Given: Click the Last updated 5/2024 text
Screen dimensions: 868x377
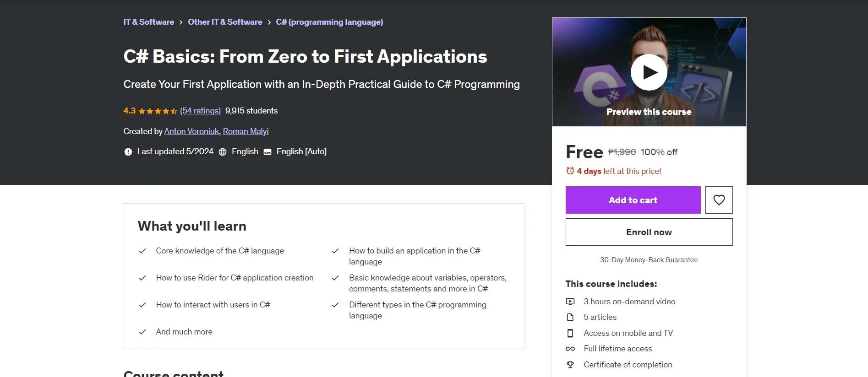Looking at the screenshot, I should [x=175, y=151].
